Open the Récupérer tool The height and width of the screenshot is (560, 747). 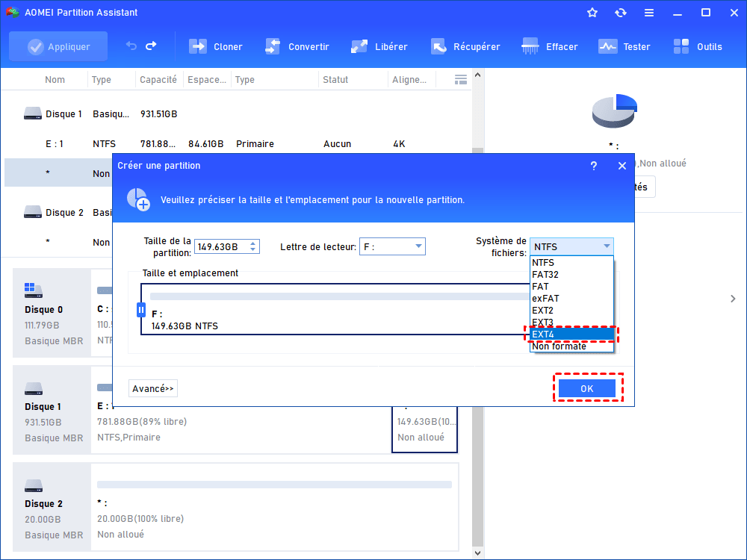pyautogui.click(x=465, y=46)
